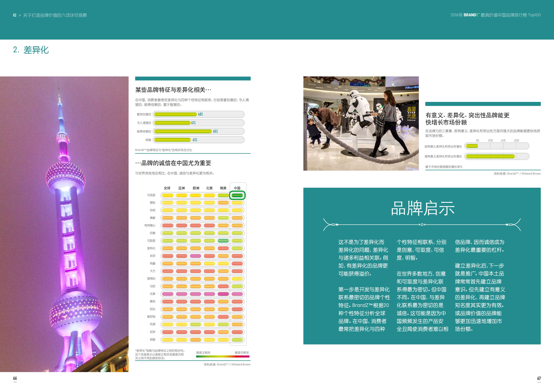This screenshot has height=392, width=554.
Task: Click the dark magenta 南美 pill in 无辜 row
Action: tap(223, 294)
